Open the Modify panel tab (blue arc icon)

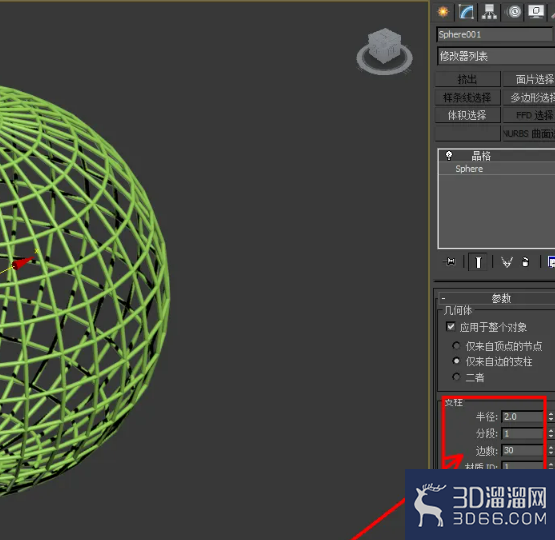466,12
